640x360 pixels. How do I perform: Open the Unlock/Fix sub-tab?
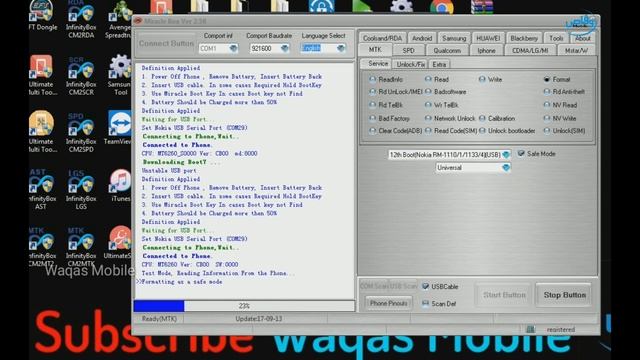click(x=410, y=64)
